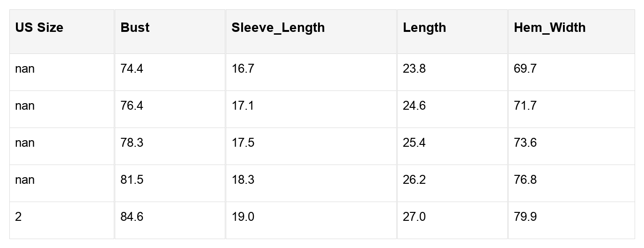
Task: Click the US Size column header
Action: click(x=39, y=28)
